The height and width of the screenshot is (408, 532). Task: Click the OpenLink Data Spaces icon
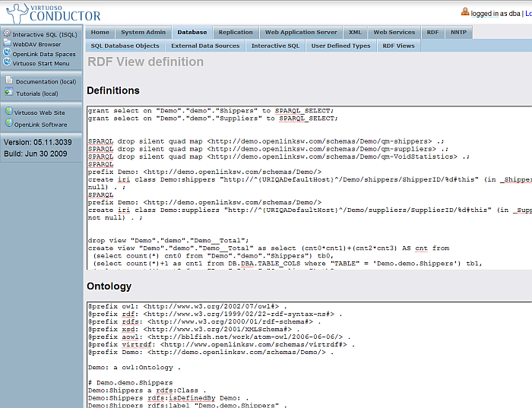tap(8, 53)
